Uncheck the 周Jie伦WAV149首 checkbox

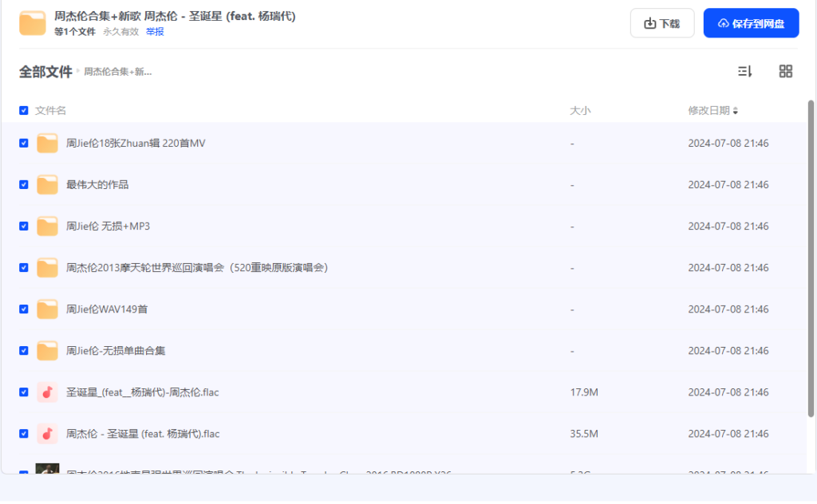pos(23,309)
